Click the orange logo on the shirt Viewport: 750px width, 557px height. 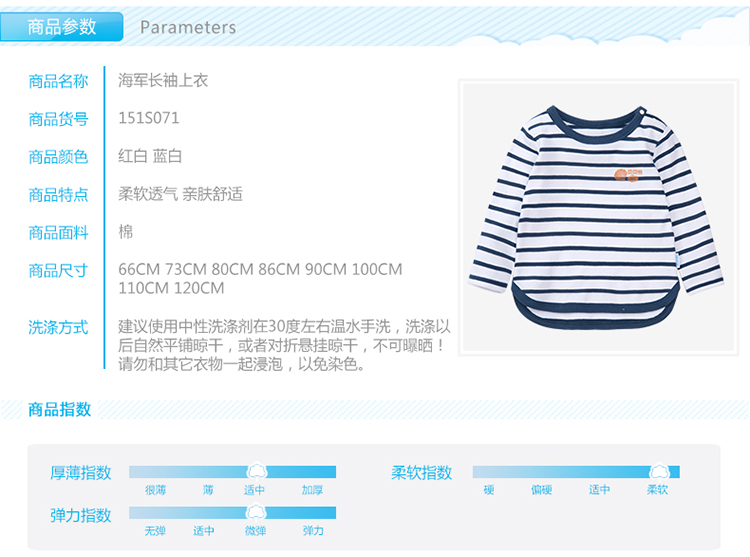pos(628,175)
